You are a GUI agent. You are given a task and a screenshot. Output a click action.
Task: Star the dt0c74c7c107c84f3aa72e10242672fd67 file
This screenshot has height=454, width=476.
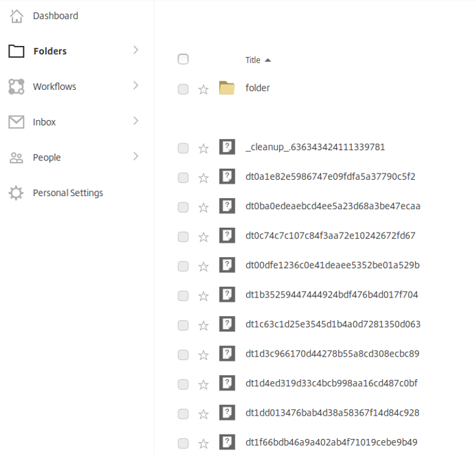[204, 237]
